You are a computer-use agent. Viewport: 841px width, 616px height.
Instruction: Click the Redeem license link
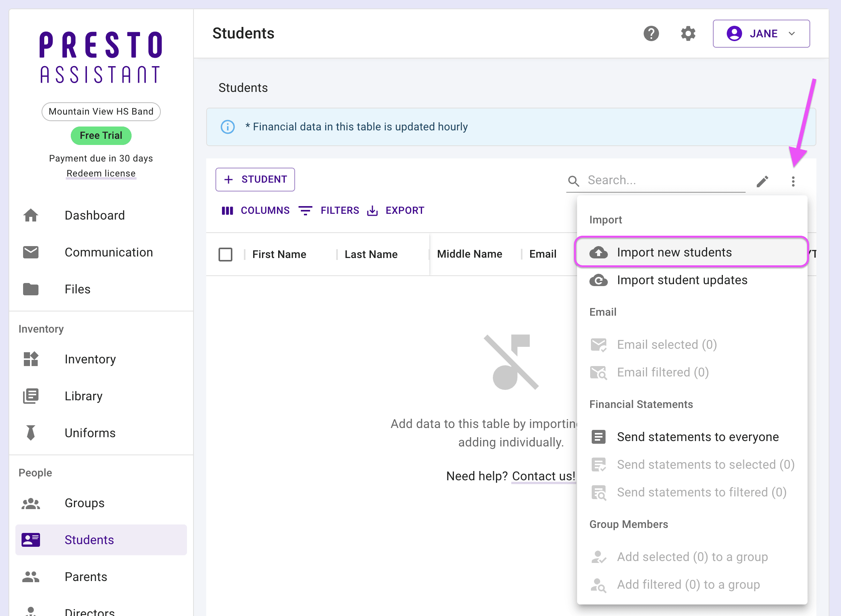(x=101, y=173)
